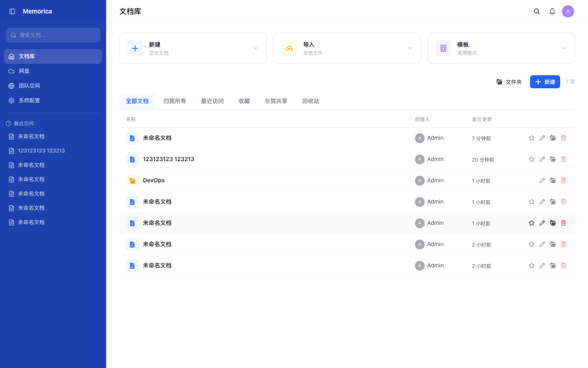
Task: Open the notifications bell
Action: tap(552, 11)
